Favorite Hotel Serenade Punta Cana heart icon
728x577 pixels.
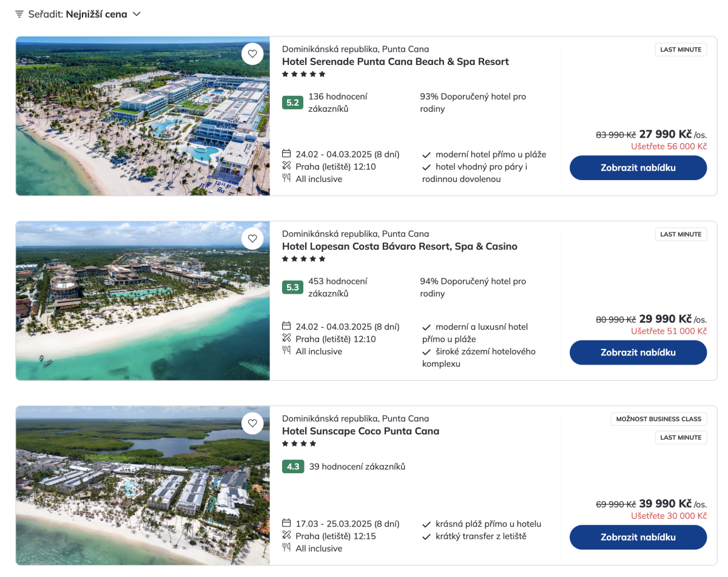pos(252,54)
